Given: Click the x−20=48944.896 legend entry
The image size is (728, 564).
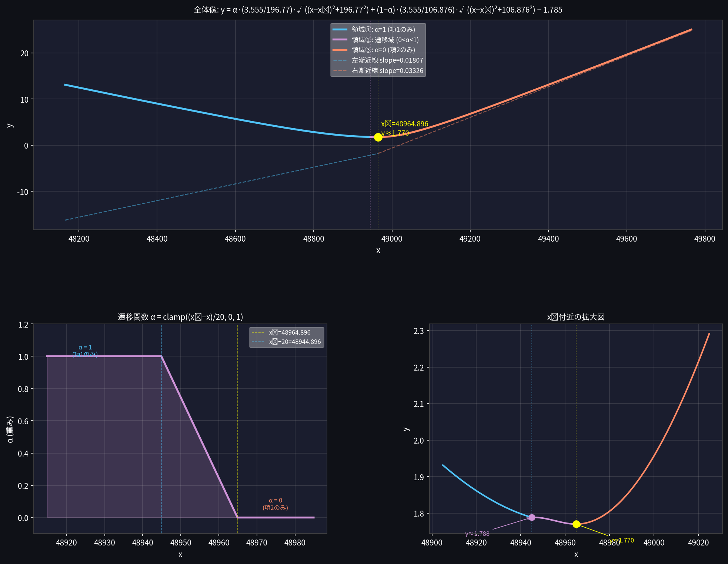Looking at the screenshot, I should 295,342.
